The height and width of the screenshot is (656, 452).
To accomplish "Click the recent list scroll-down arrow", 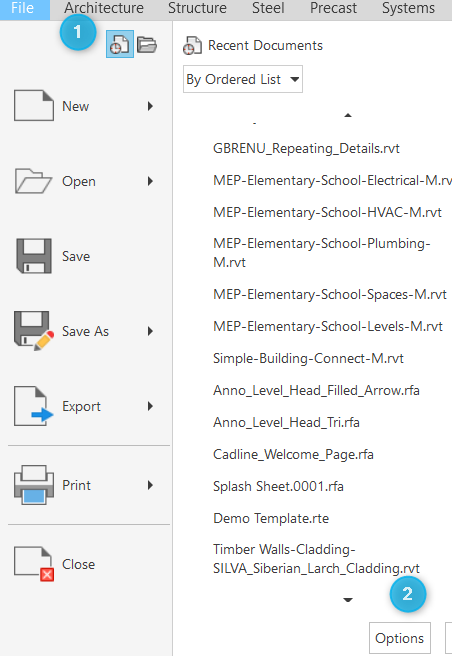I will pos(348,600).
